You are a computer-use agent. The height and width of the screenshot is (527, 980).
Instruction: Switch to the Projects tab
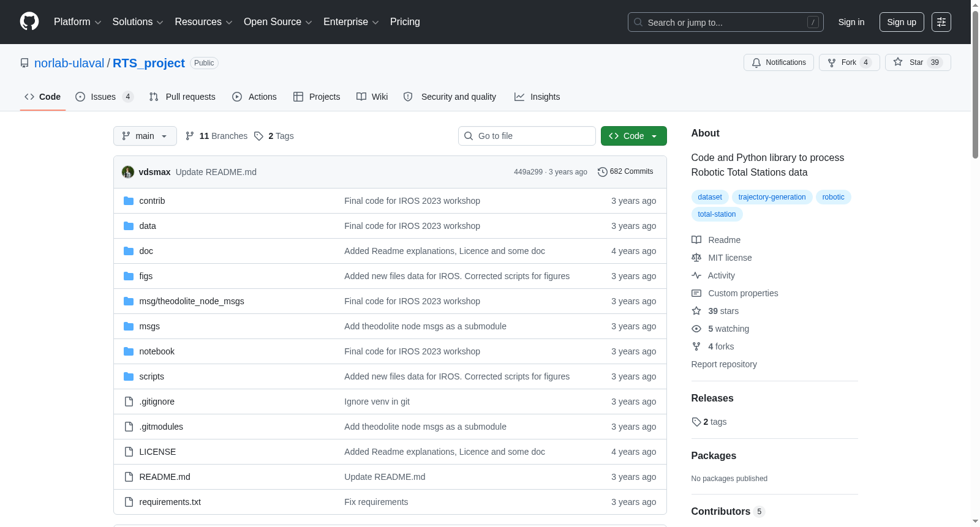coord(317,97)
